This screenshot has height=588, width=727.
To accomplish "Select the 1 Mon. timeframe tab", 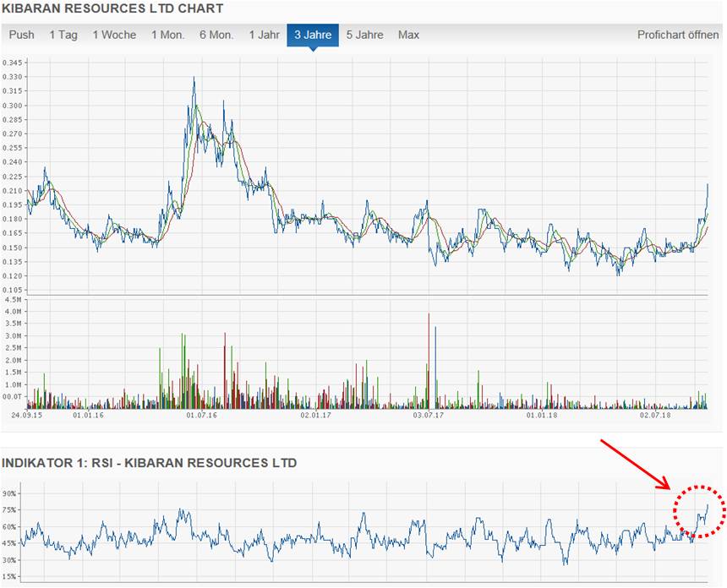I will pyautogui.click(x=168, y=35).
